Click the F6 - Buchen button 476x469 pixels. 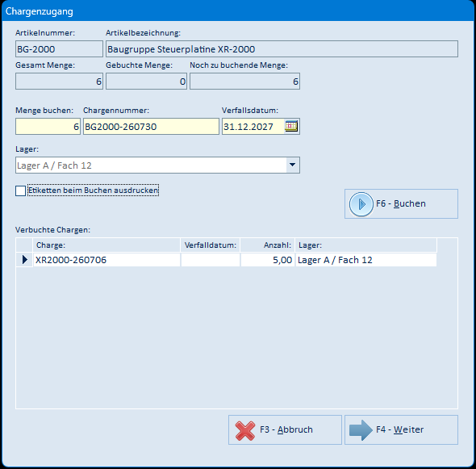pyautogui.click(x=401, y=203)
